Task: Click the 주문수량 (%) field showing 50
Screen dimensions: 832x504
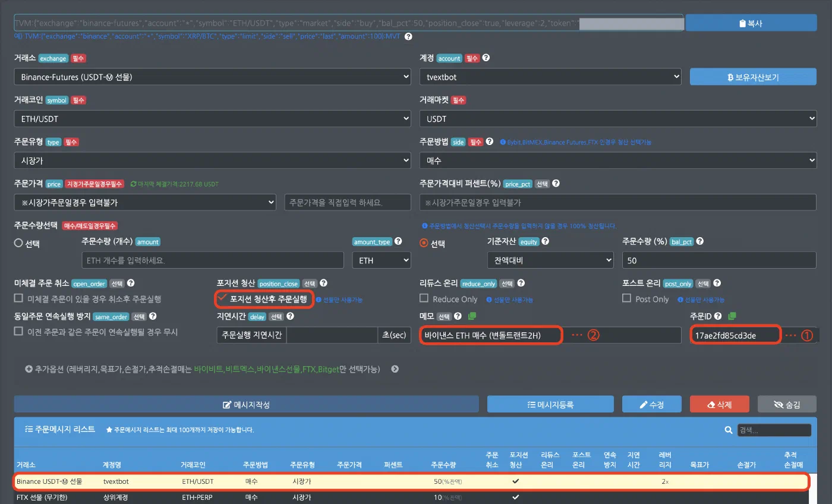Action: [x=719, y=260]
